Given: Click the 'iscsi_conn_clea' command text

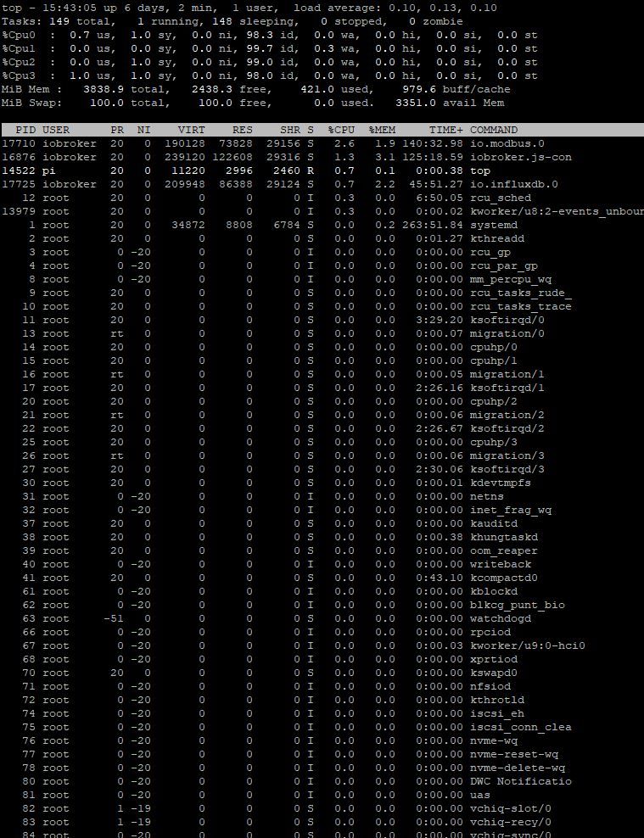Looking at the screenshot, I should [x=520, y=727].
